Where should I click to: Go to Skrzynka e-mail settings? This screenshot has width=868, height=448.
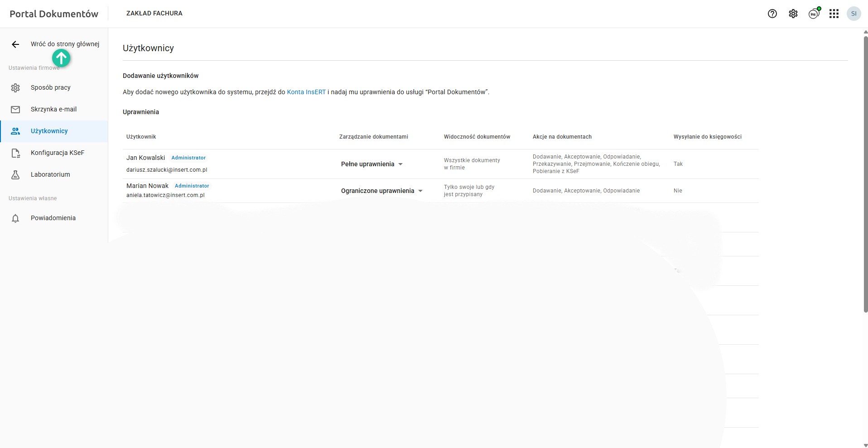tap(53, 109)
